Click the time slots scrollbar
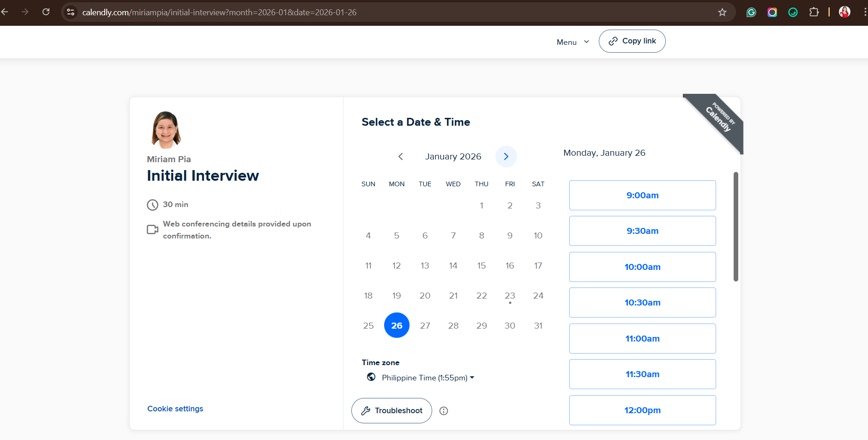Screen dimensions: 868x440 [x=736, y=226]
